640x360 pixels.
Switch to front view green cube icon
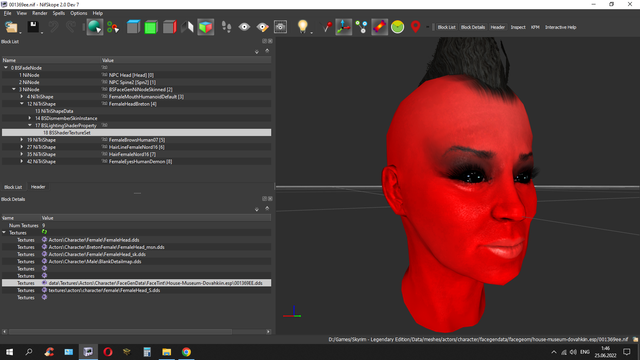pos(151,27)
